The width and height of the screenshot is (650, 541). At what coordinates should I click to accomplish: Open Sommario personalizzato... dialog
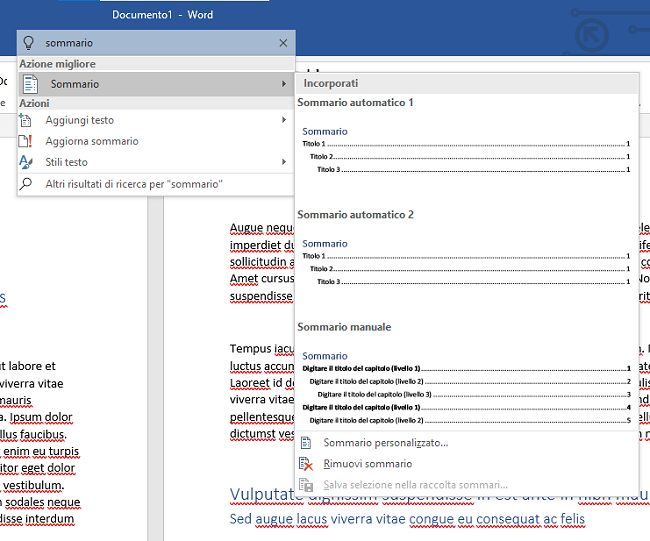click(467, 443)
